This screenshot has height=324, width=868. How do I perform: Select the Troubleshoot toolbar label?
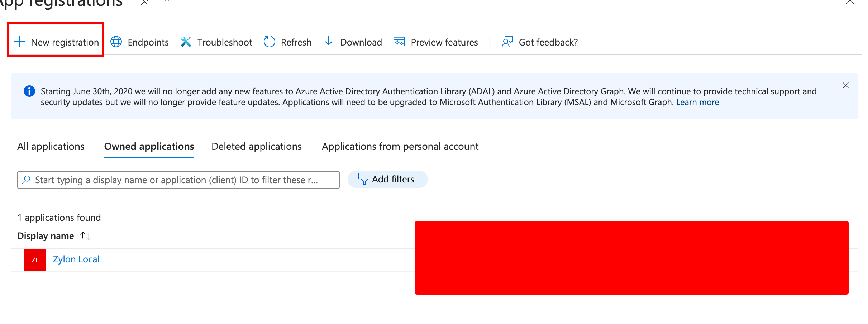coord(225,42)
